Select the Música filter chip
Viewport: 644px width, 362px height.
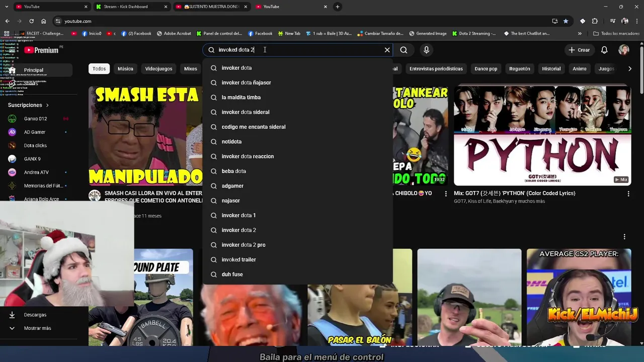[x=125, y=69]
